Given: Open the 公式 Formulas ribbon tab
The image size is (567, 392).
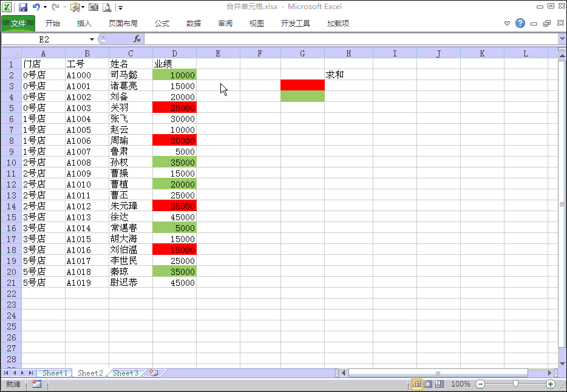Looking at the screenshot, I should pos(162,24).
